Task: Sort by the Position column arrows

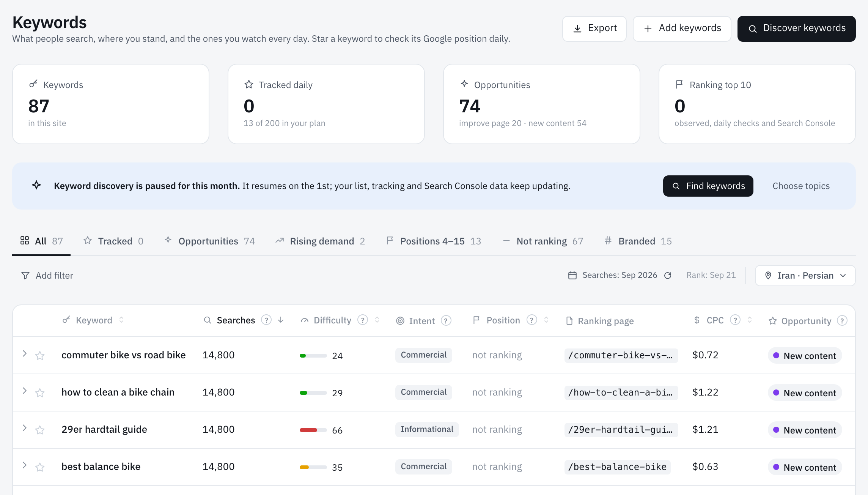Action: point(546,320)
